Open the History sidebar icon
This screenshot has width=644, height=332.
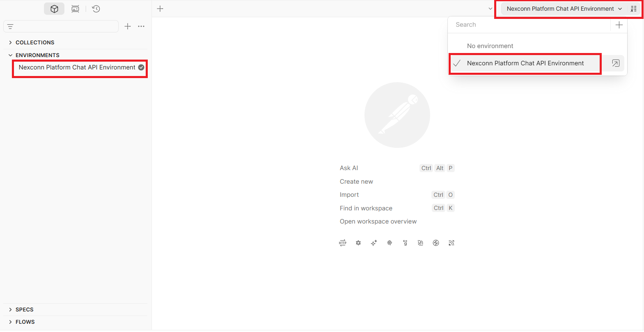click(96, 9)
